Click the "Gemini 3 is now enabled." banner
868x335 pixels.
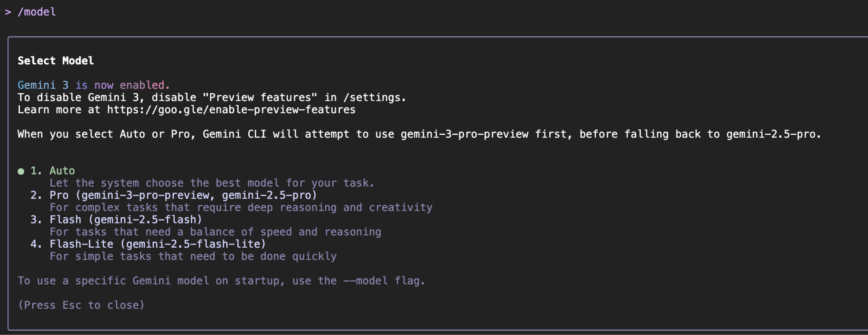pyautogui.click(x=93, y=85)
